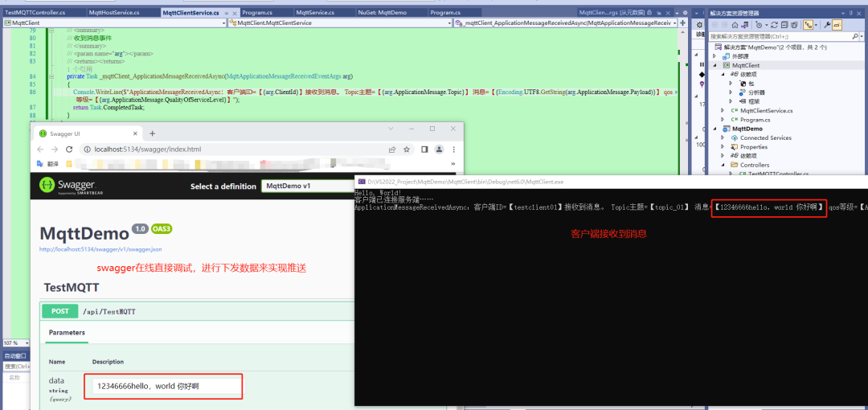Image resolution: width=868 pixels, height=410 pixels.
Task: Open the browser three-dot menu
Action: click(454, 150)
